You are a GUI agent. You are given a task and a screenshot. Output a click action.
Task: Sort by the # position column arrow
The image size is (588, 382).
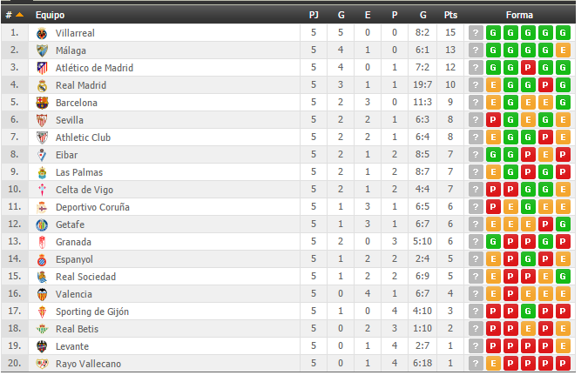19,15
